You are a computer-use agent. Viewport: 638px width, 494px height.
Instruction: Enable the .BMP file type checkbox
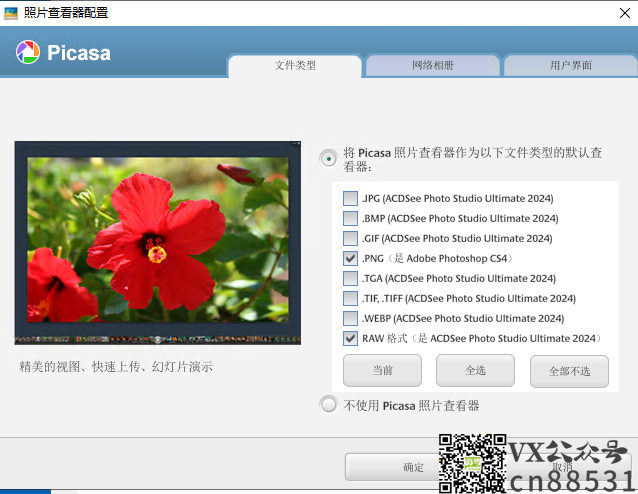point(350,219)
